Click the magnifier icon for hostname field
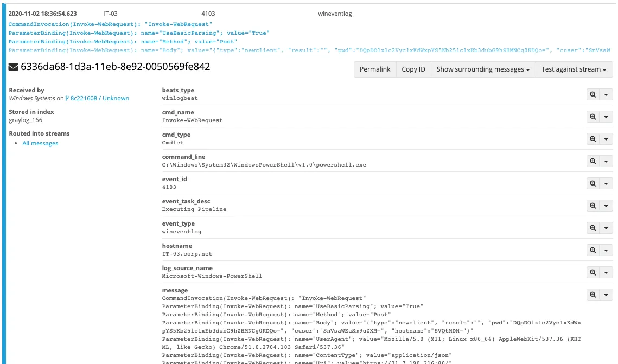 [593, 250]
